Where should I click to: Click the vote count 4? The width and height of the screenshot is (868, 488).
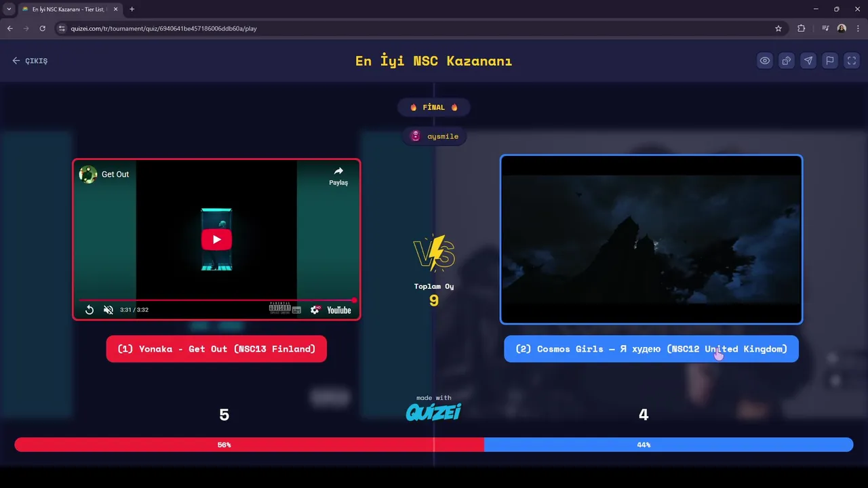point(644,415)
